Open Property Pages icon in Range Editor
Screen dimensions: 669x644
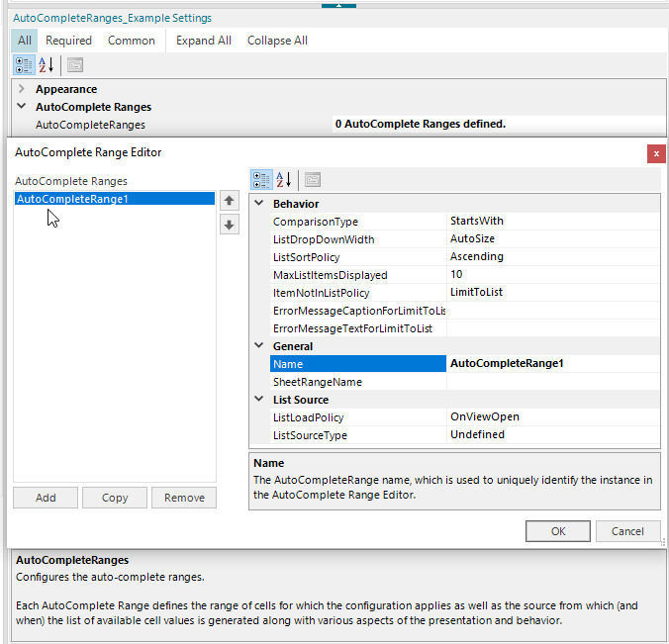coord(313,180)
